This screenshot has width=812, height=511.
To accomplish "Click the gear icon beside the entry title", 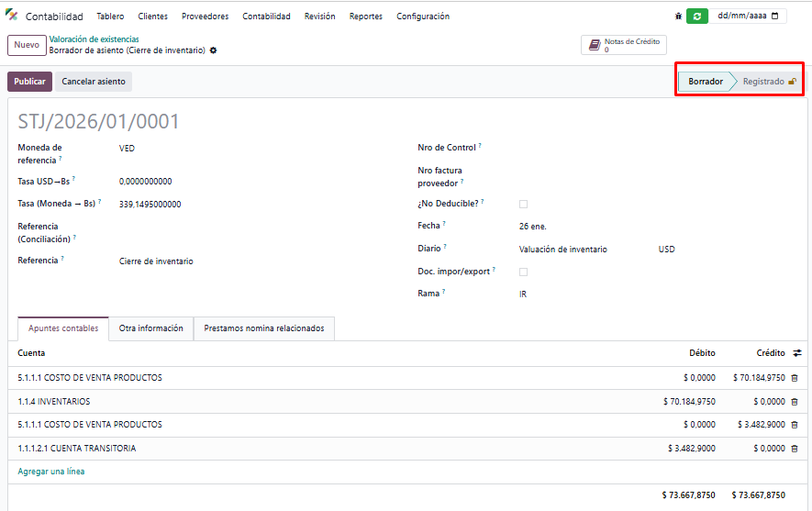I will pos(214,50).
